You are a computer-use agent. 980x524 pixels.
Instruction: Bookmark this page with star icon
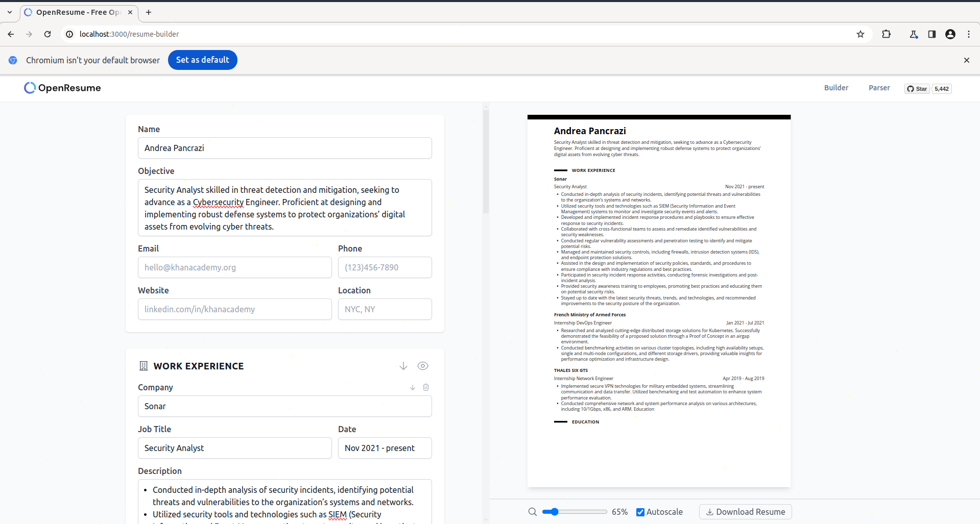[861, 34]
